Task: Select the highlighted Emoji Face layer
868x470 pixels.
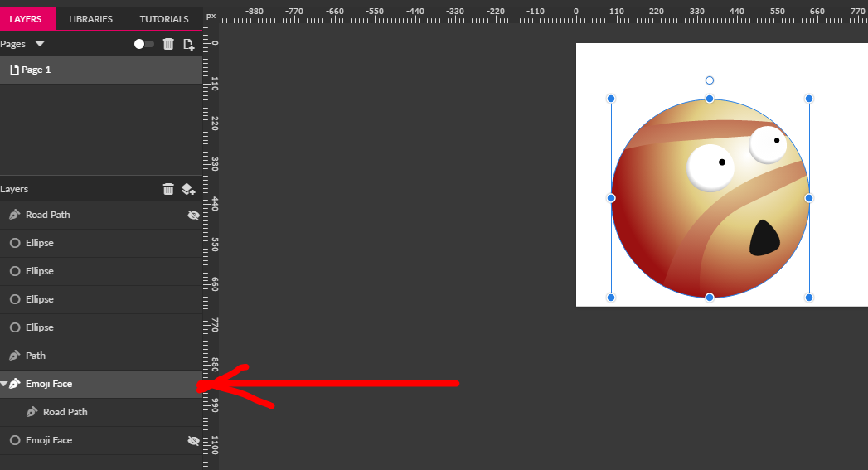Action: pos(101,384)
